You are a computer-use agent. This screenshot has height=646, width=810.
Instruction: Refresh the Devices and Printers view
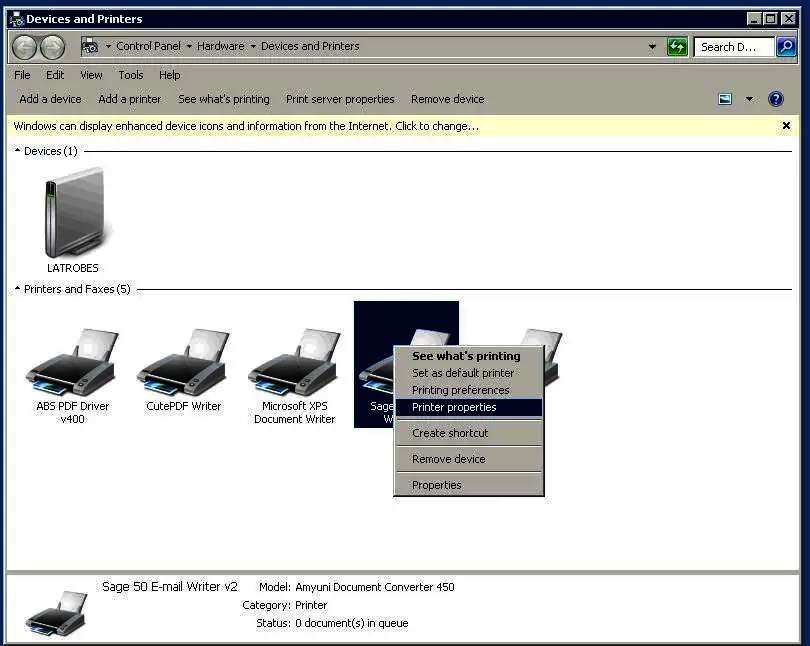tap(677, 47)
